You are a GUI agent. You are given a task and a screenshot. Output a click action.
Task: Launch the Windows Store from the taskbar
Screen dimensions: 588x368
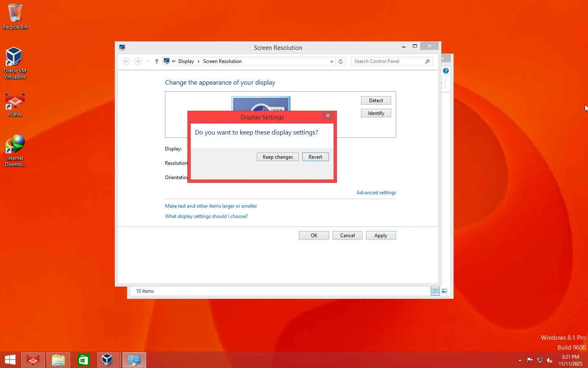coord(84,360)
